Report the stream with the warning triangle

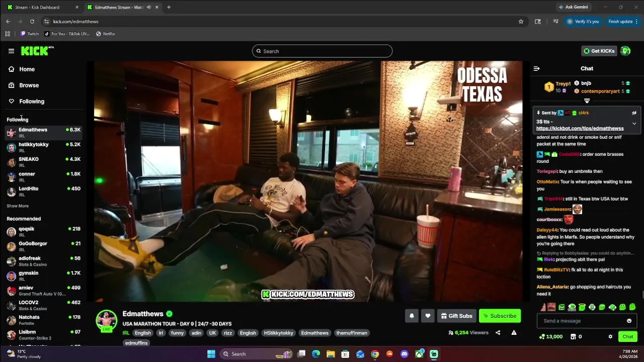tap(514, 333)
